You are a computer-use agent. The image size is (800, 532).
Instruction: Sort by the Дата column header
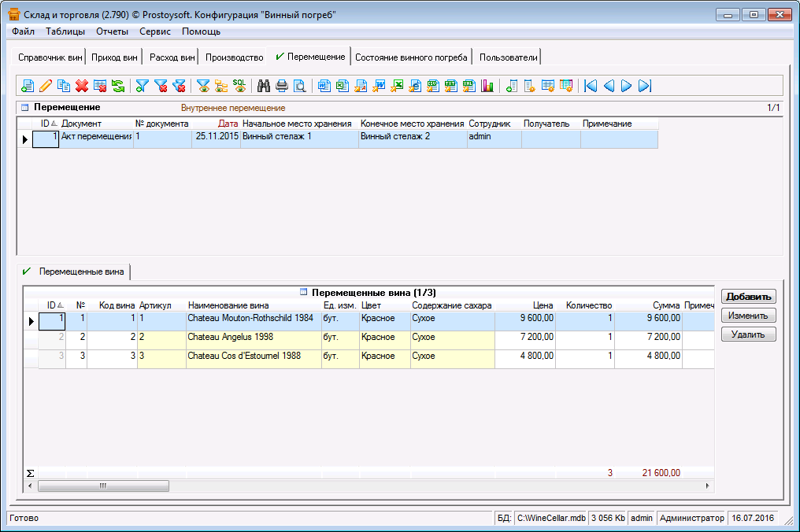point(227,124)
